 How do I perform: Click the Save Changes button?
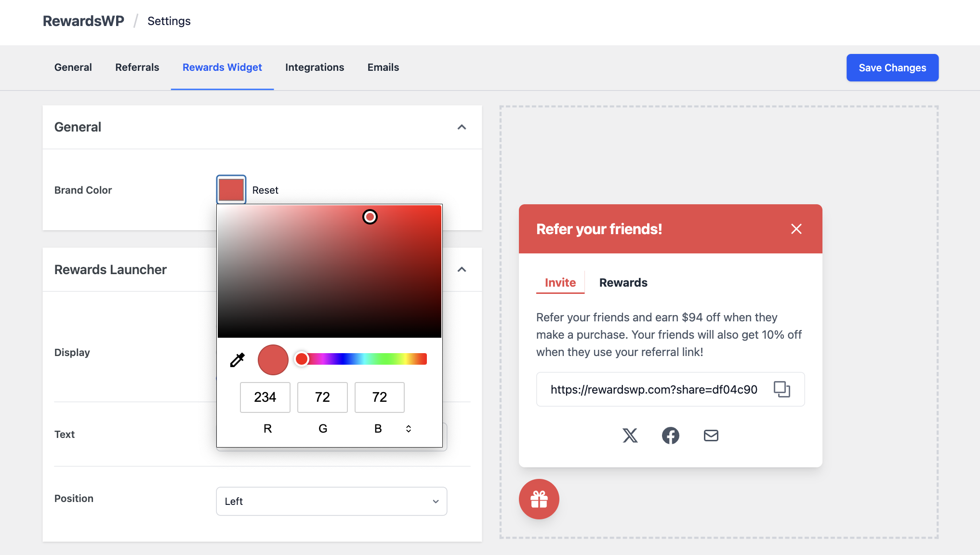click(892, 68)
